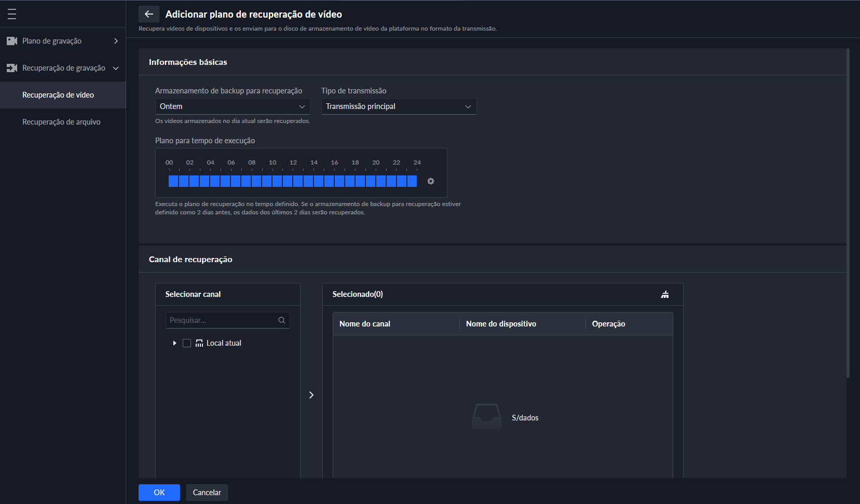Click the first blue block in timeline
Viewport: 860px width, 504px height.
click(x=173, y=181)
